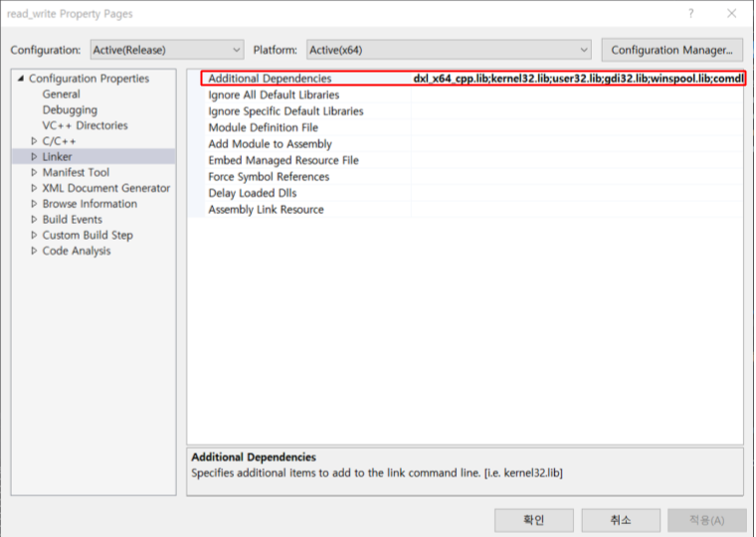The height and width of the screenshot is (537, 756).
Task: Expand the C/C++ tree node
Action: coord(34,142)
